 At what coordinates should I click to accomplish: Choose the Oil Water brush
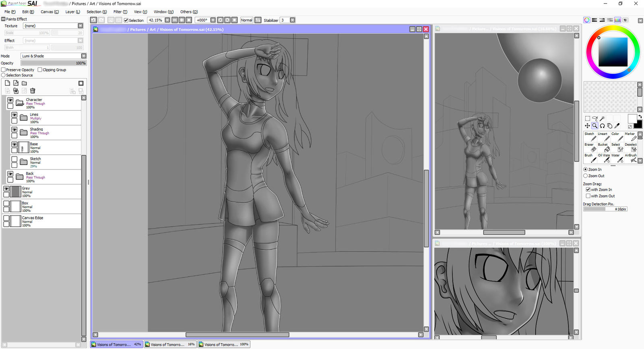coord(603,158)
